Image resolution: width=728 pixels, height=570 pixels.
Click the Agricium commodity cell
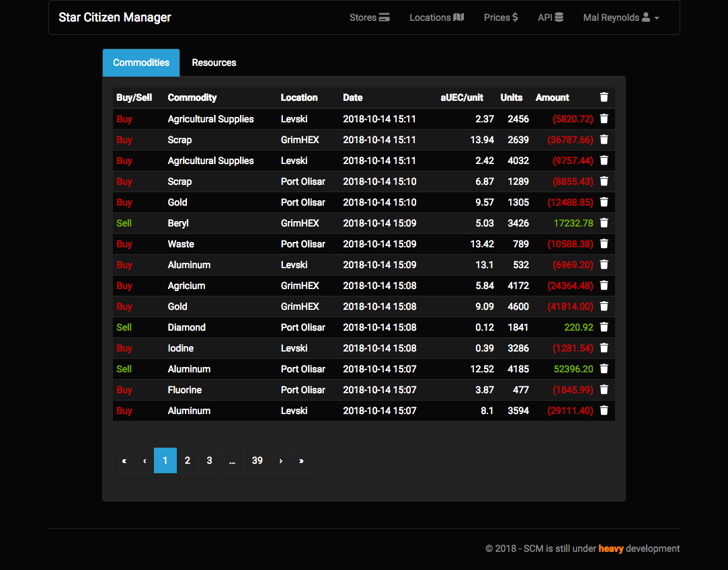[187, 286]
